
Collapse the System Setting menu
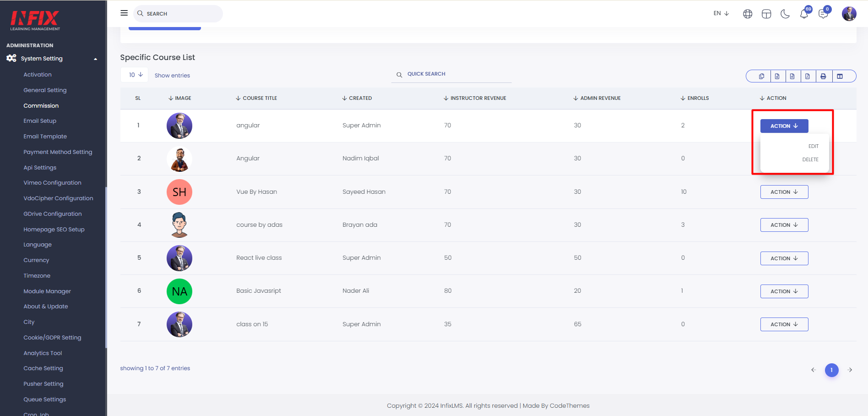pos(96,59)
